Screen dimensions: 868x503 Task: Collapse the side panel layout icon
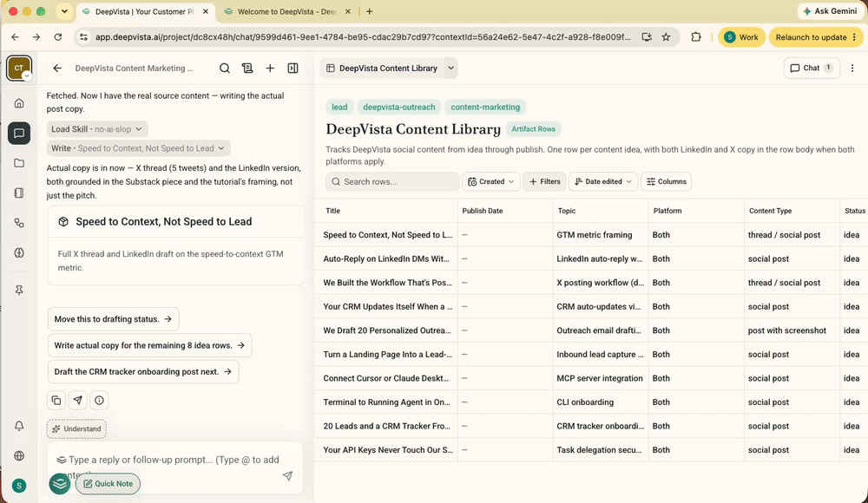tap(293, 68)
